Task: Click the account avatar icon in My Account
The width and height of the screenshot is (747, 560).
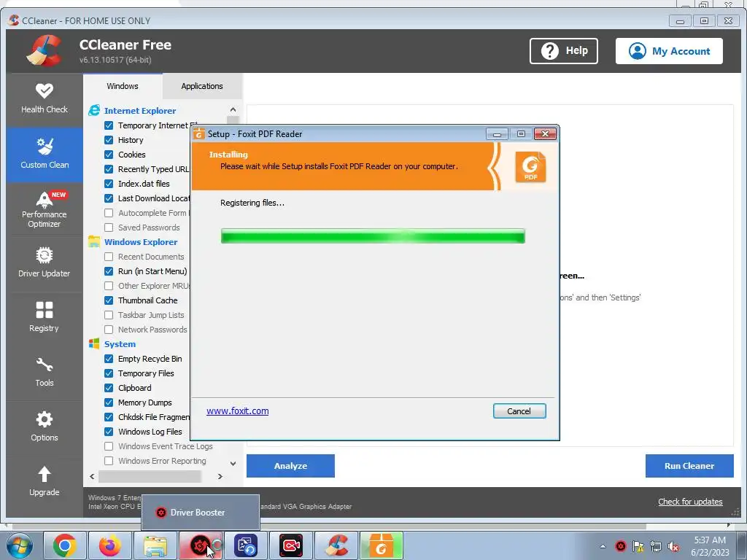Action: tap(637, 51)
